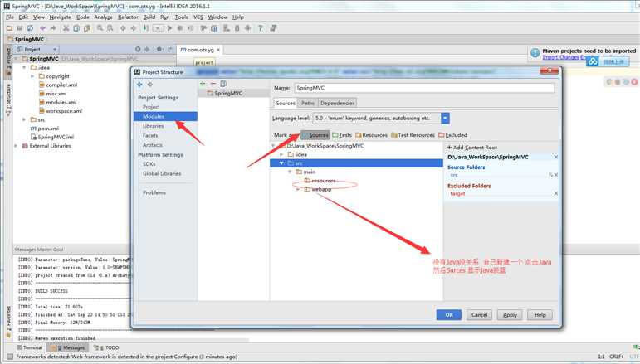
Task: Click the Scroll from Source icon in Project panel
Action: (x=138, y=49)
